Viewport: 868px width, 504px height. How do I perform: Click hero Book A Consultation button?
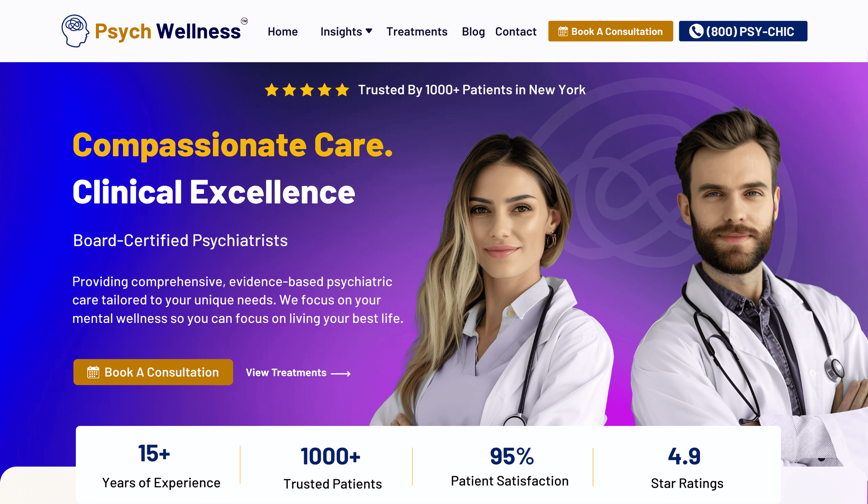[153, 372]
